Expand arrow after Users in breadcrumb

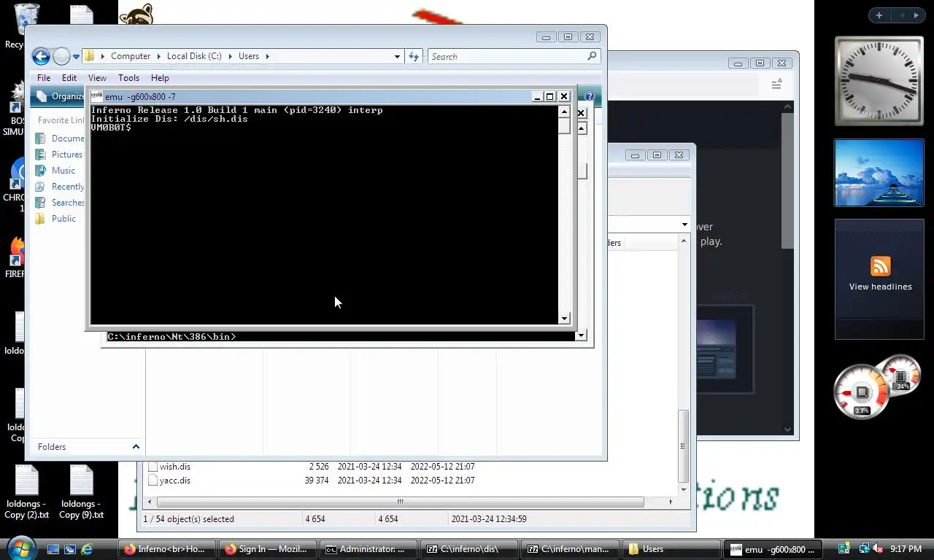point(267,56)
